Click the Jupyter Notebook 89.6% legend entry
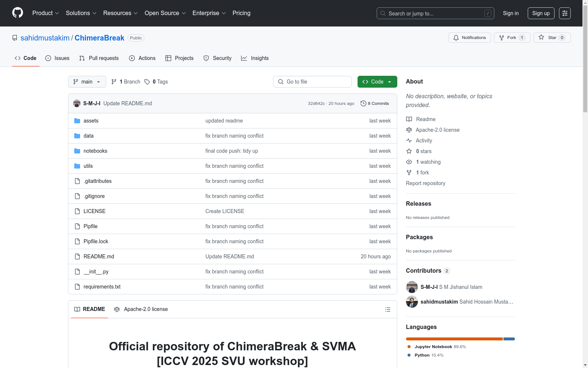This screenshot has height=368, width=588. (x=437, y=347)
